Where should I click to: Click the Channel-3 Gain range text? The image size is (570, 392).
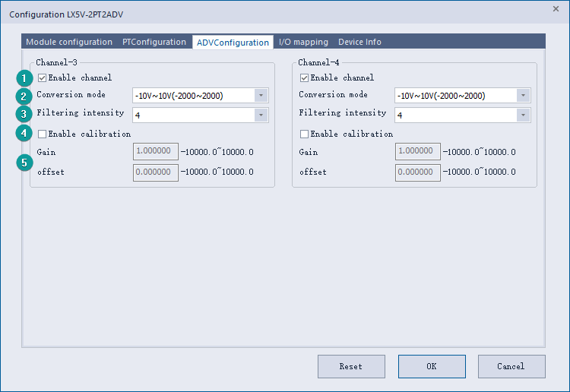(x=217, y=152)
